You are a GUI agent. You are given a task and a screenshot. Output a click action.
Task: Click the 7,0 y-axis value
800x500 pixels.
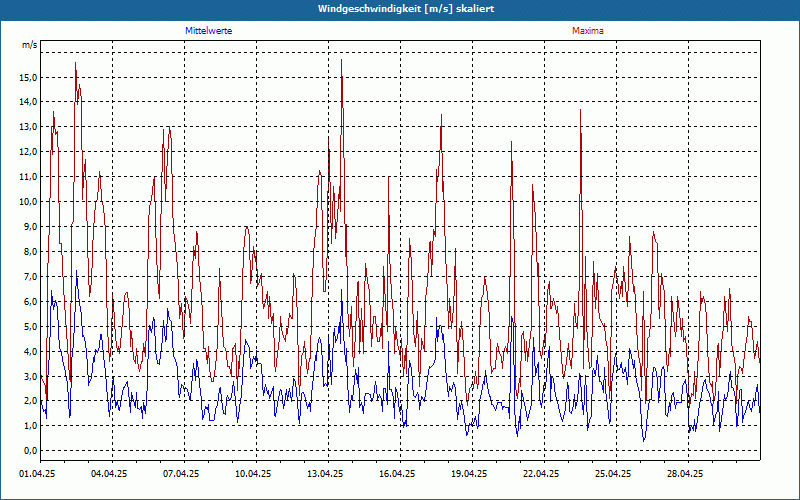point(31,277)
